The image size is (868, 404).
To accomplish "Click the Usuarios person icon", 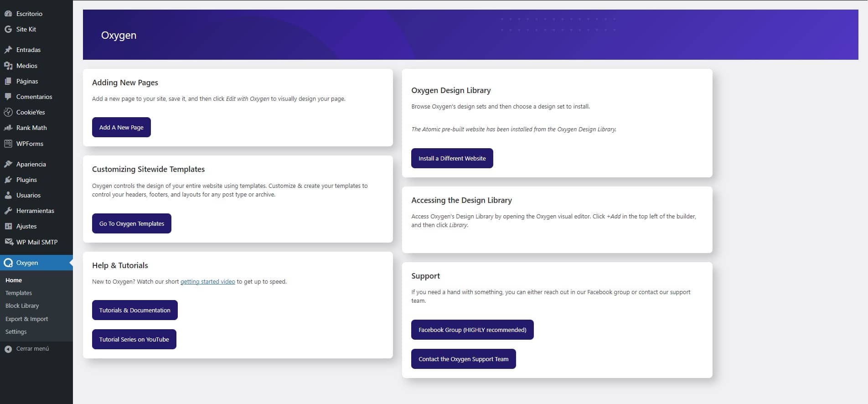I will 8,195.
